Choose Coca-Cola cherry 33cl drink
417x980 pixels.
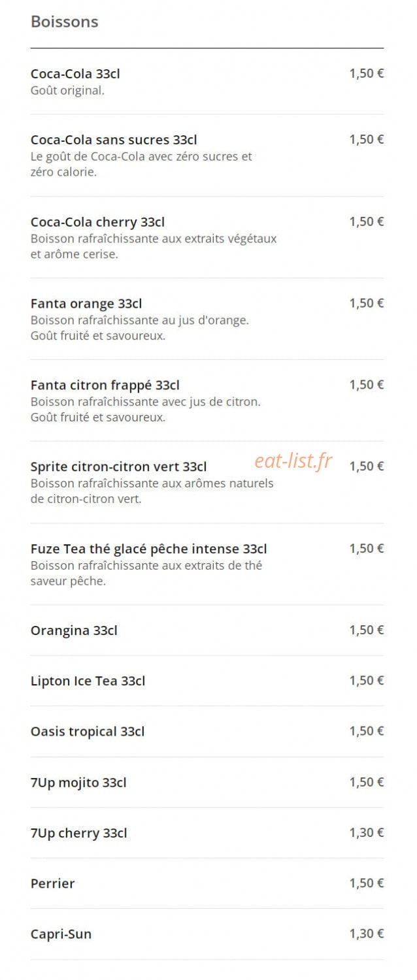pos(207,237)
